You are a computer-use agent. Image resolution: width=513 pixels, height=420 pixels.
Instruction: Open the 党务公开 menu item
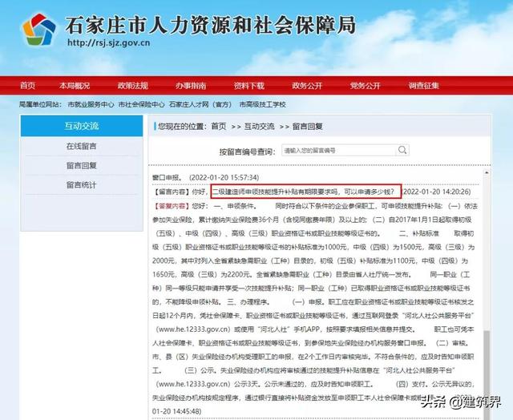[x=366, y=86]
